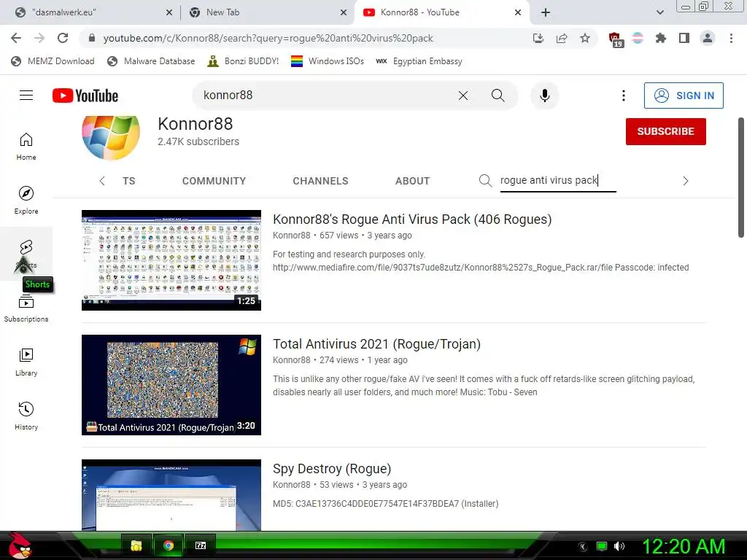Open the YouTube hamburger guide menu
This screenshot has height=560, width=747.
coord(26,96)
